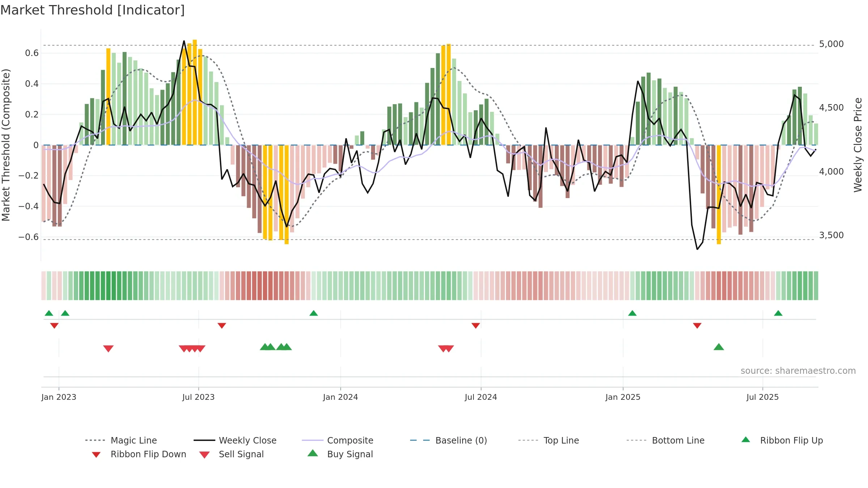Image resolution: width=868 pixels, height=488 pixels.
Task: Click the ribbon flip up marker after Jul 2025
Action: [x=778, y=313]
